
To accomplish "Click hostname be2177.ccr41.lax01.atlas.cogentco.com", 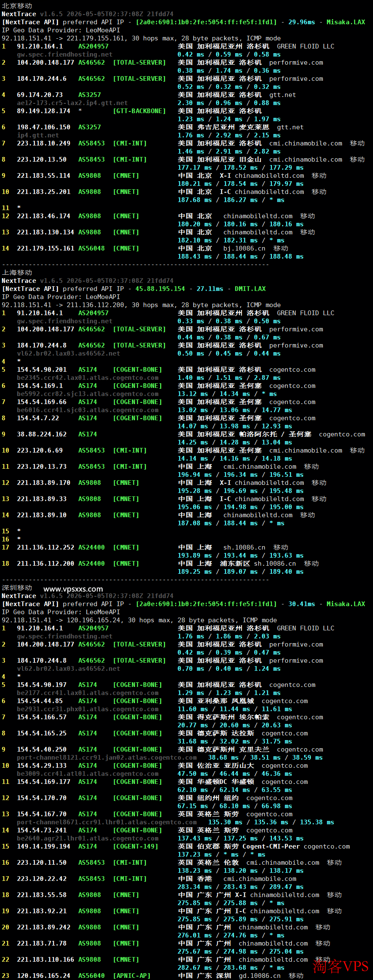I will (88, 693).
